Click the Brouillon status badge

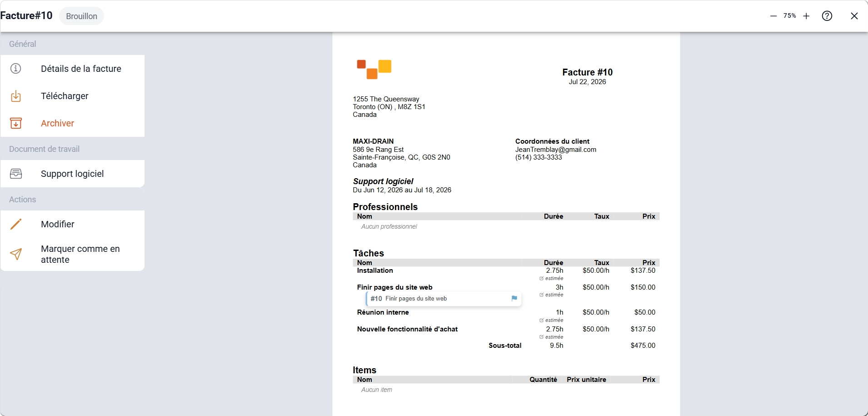point(81,16)
